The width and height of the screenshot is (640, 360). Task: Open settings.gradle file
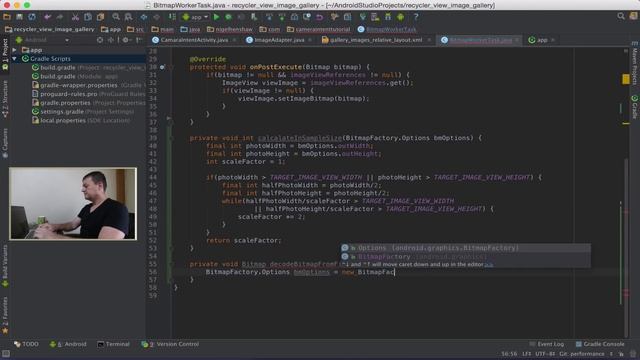[x=83, y=111]
